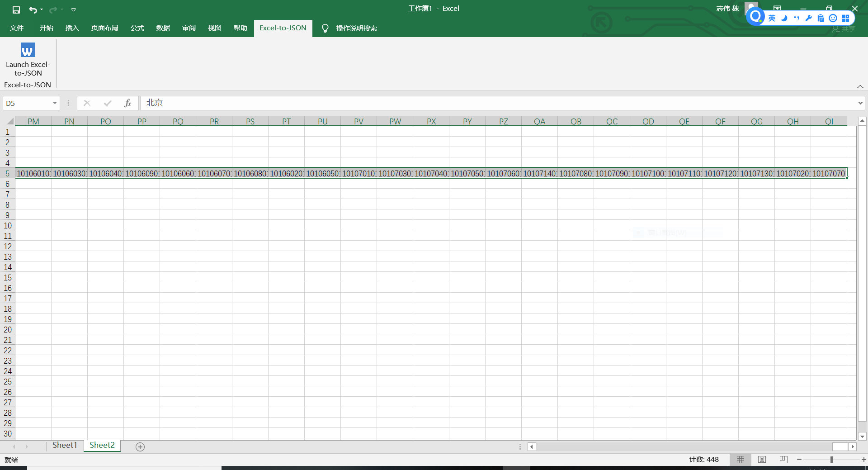Cancel formula entry with X icon
Screen dimensions: 868x470
point(87,103)
